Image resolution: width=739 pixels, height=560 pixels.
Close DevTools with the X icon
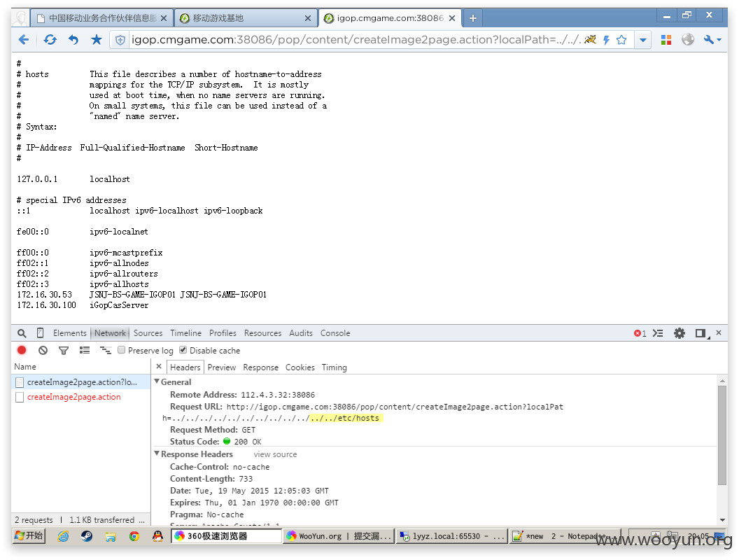(x=719, y=332)
